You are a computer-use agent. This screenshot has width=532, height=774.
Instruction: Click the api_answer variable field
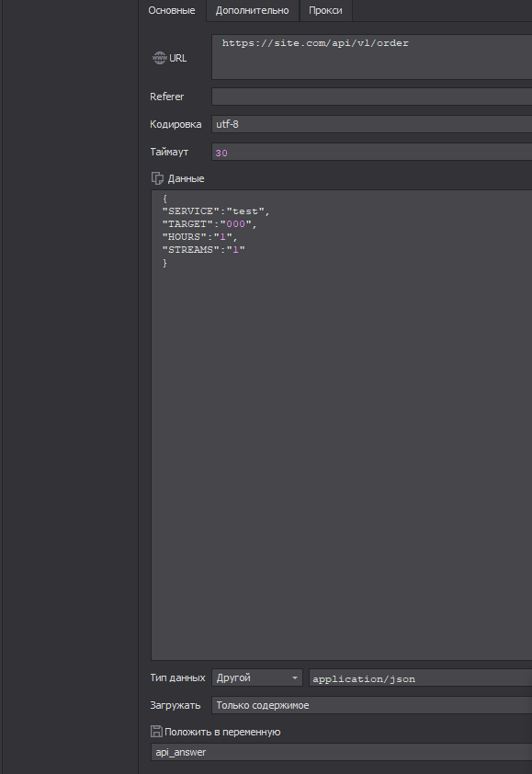tap(342, 752)
